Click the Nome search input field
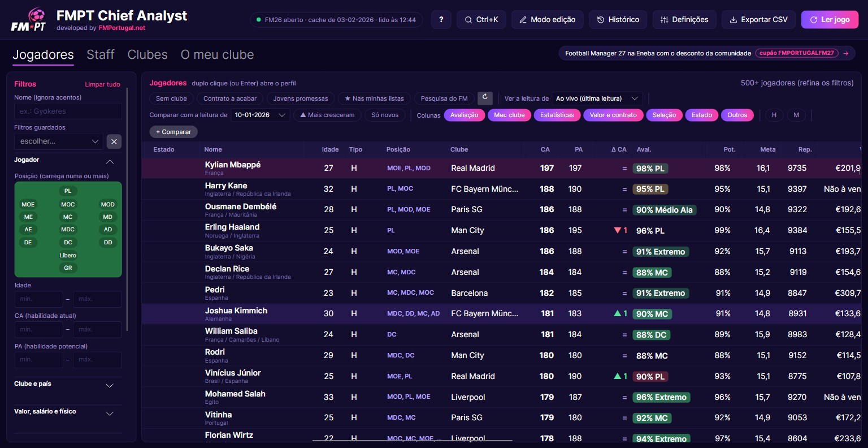This screenshot has width=868, height=448. coord(68,111)
